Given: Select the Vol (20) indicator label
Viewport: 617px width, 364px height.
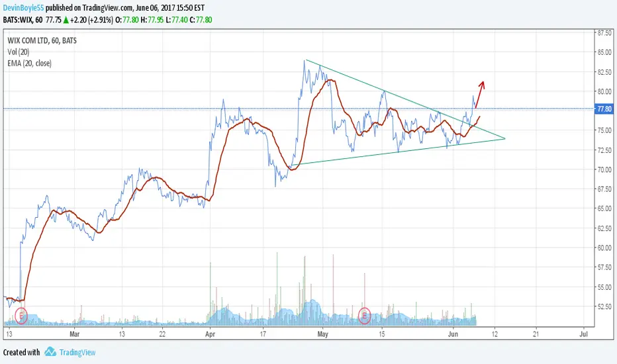Looking at the screenshot, I should 18,52.
